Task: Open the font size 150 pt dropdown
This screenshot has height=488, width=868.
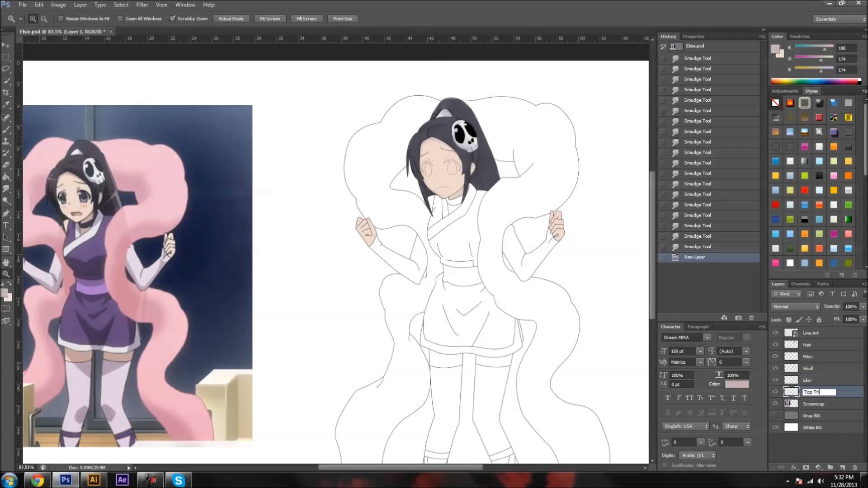Action: pyautogui.click(x=700, y=351)
